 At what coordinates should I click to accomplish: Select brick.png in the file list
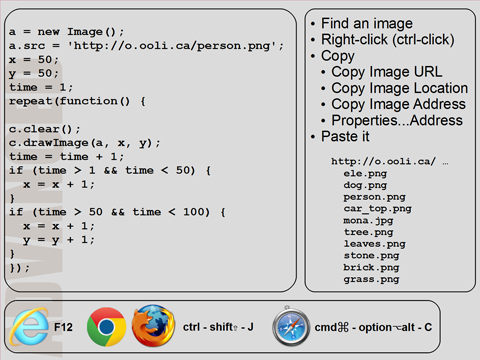[x=371, y=268]
